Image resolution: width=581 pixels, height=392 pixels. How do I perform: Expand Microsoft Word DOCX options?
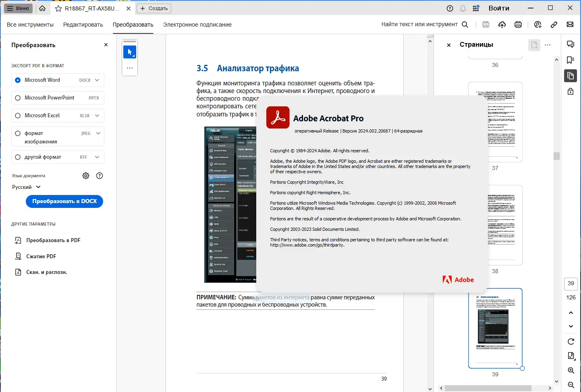pyautogui.click(x=97, y=80)
